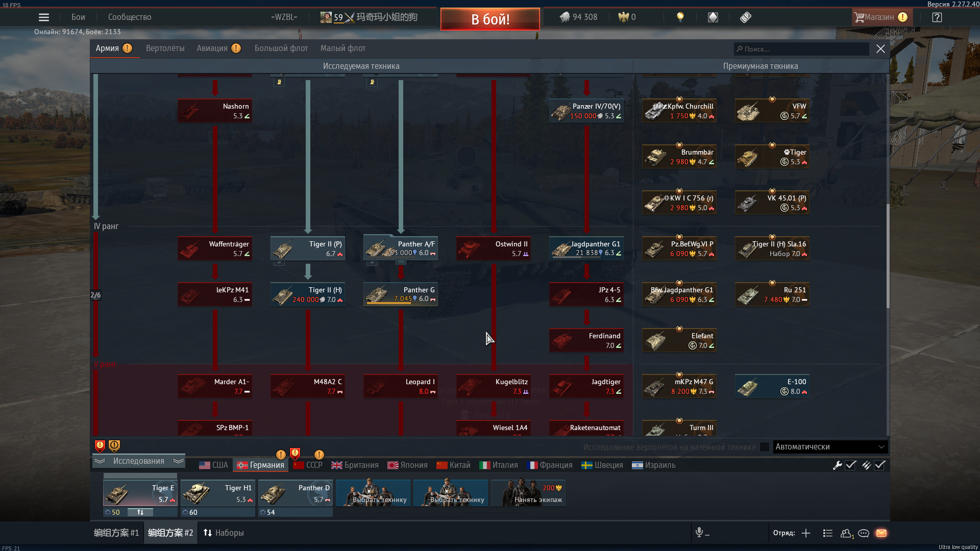
Task: Add a squad member with plus icon
Action: [x=806, y=533]
